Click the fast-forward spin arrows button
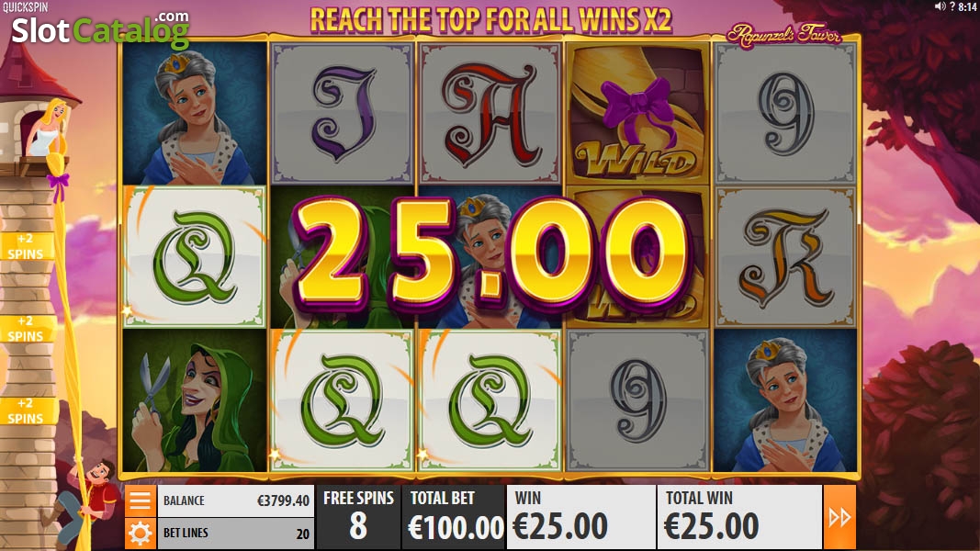Screen dimensions: 980x551 pyautogui.click(x=839, y=517)
